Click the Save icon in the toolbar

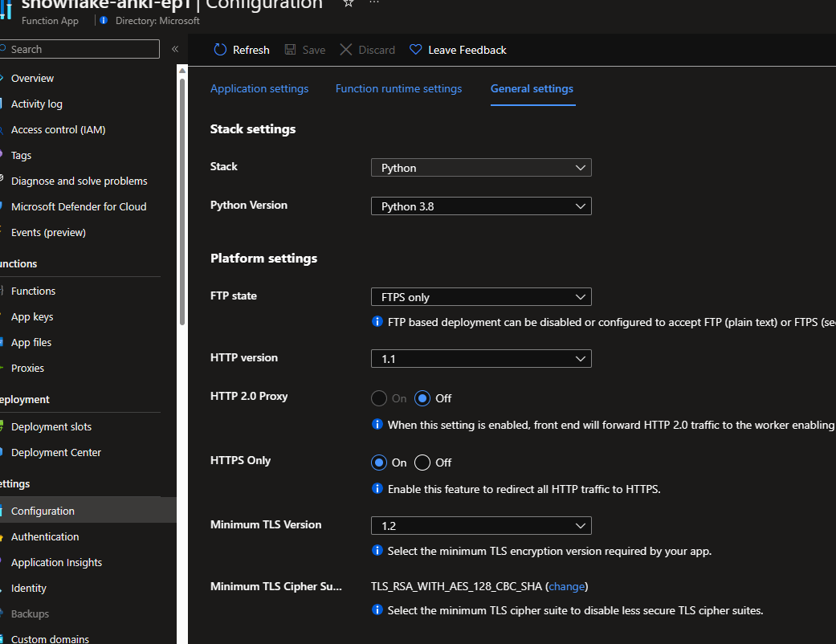click(x=288, y=49)
